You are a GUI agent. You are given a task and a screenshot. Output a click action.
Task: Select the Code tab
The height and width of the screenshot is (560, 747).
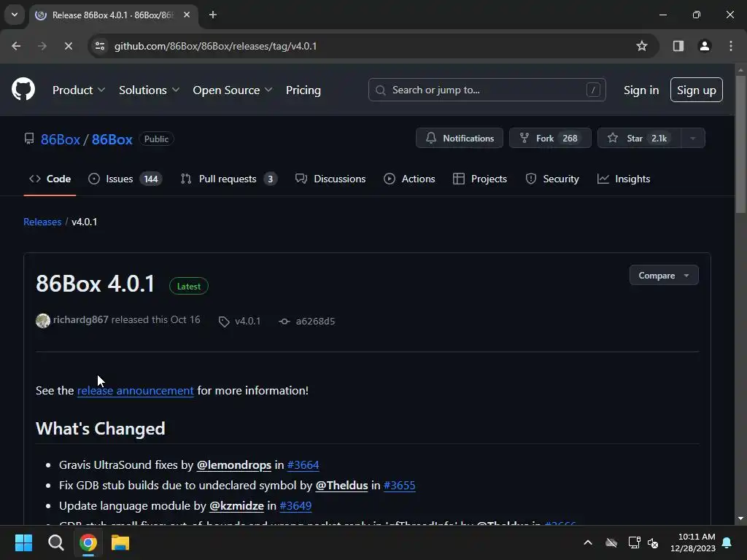(50, 179)
